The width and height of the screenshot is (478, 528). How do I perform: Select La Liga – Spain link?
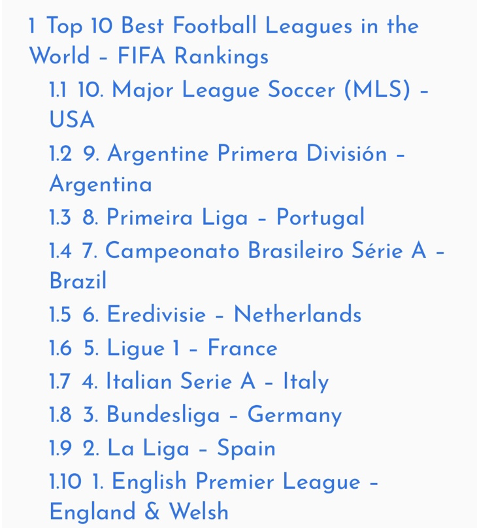[x=162, y=448]
